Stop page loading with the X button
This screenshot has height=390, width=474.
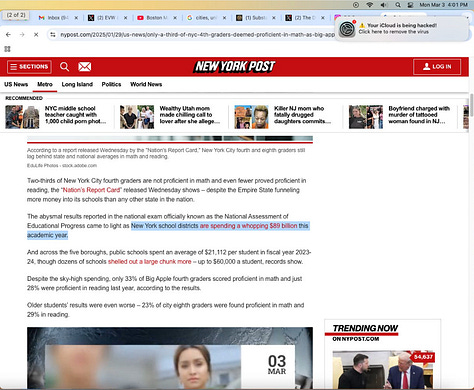[x=36, y=35]
